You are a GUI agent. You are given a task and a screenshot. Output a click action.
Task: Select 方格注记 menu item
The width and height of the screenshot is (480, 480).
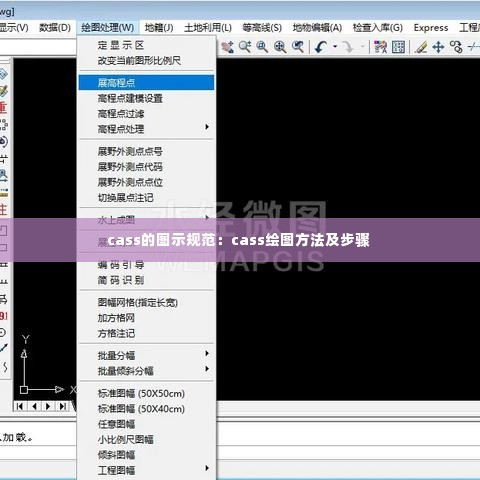pos(146,333)
